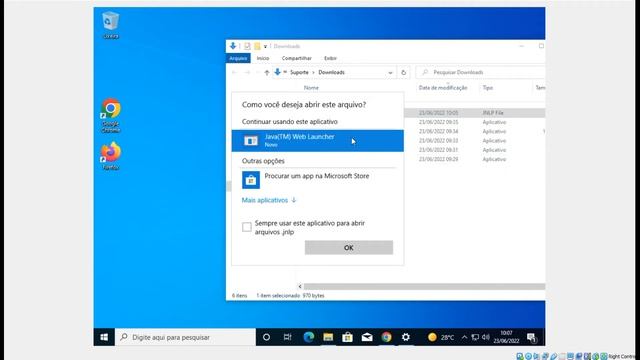
Task: Sort by Data de modificação column
Action: (x=443, y=88)
